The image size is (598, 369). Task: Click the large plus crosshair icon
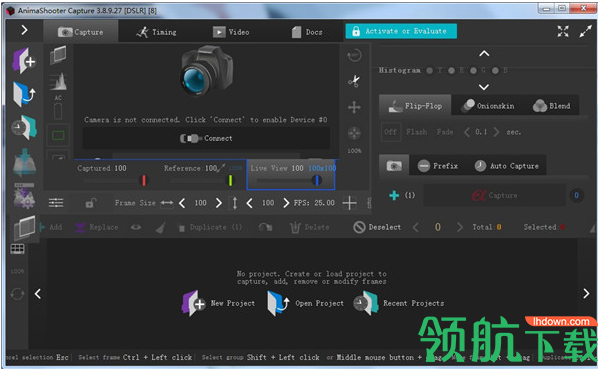click(349, 203)
